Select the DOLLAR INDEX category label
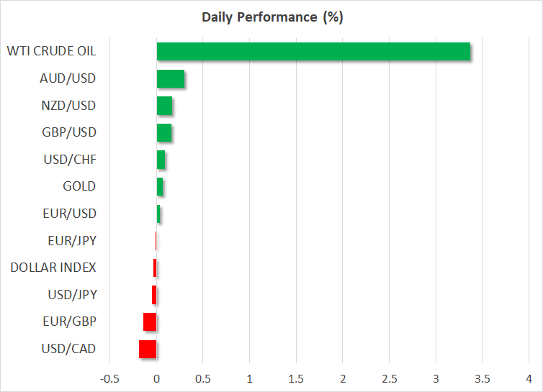543x392 pixels. [53, 268]
